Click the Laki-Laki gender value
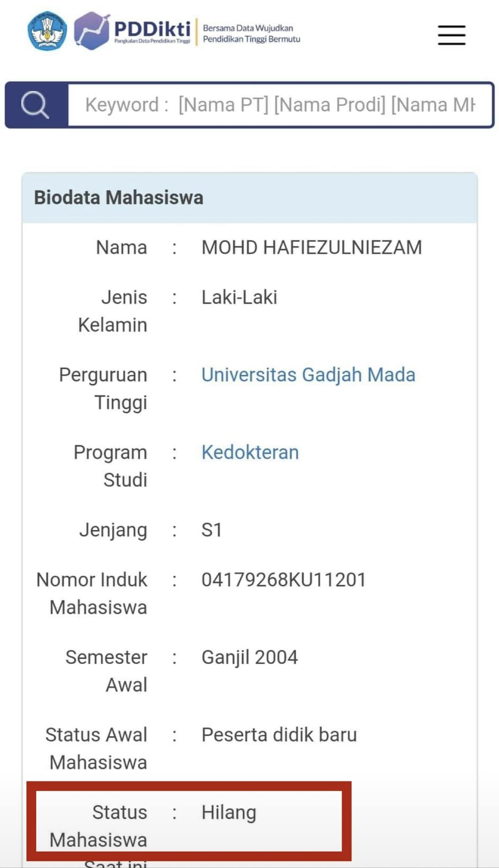 pyautogui.click(x=239, y=297)
